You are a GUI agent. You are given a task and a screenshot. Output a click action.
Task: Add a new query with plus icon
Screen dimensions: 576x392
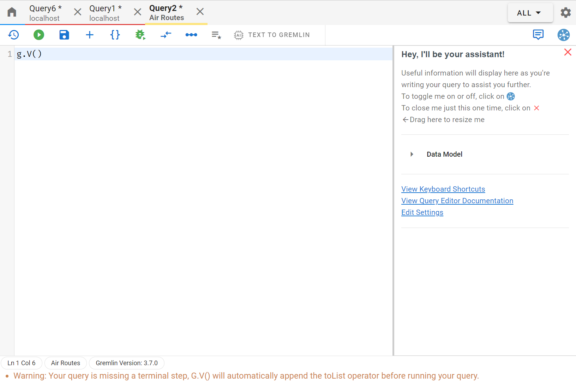[90, 35]
